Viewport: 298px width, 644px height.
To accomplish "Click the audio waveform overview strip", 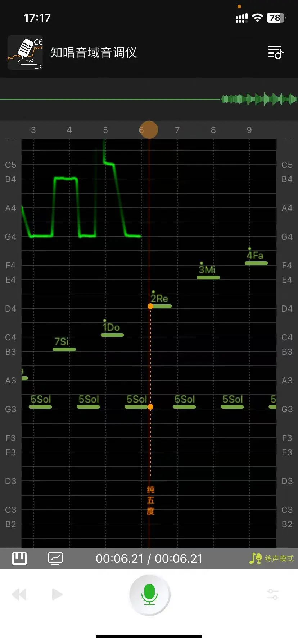I will [149, 99].
